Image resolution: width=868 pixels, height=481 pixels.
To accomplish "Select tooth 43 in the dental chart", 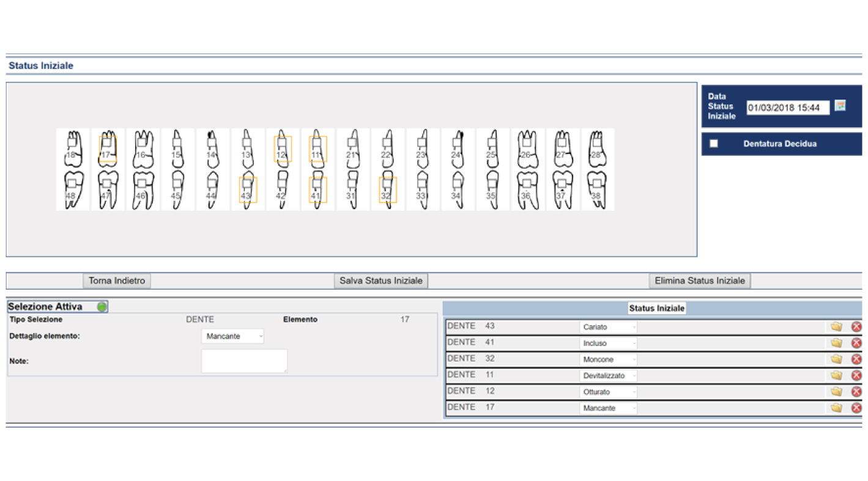I will 247,190.
